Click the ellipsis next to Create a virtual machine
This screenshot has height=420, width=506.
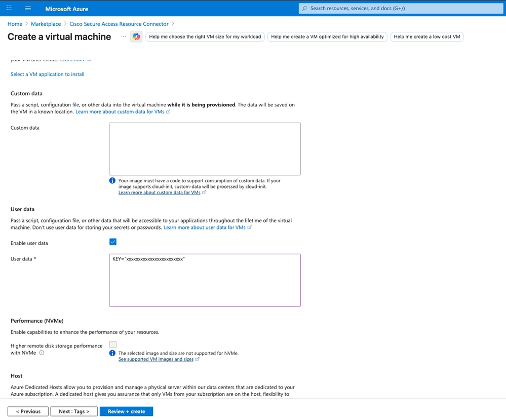(x=123, y=36)
